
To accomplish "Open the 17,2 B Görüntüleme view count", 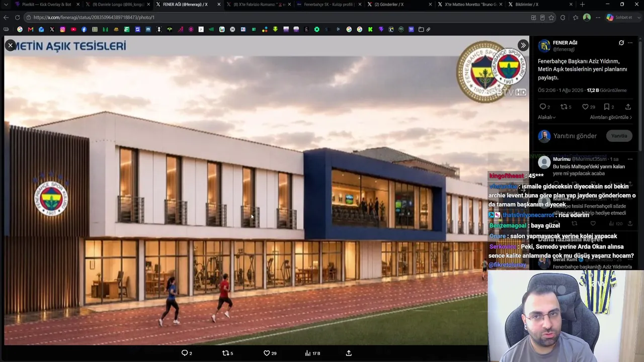I will click(x=606, y=90).
